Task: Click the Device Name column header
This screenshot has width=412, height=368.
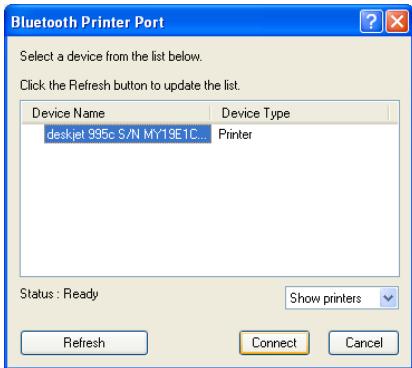Action: pyautogui.click(x=116, y=113)
